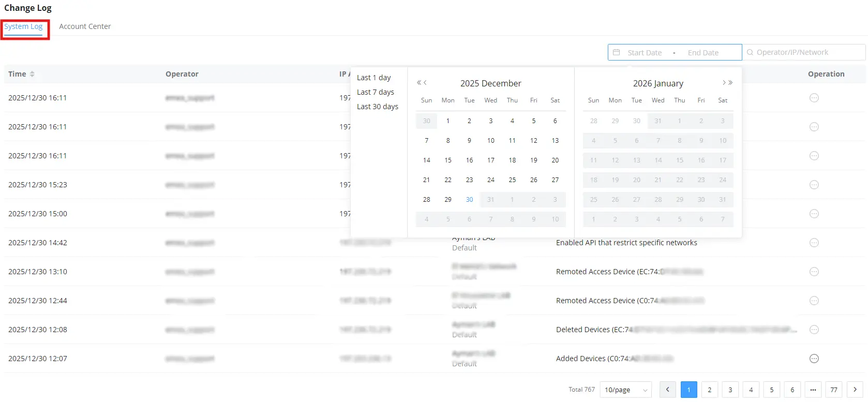The image size is (868, 402).
Task: Choose the Last 1 day shortcut
Action: 374,78
